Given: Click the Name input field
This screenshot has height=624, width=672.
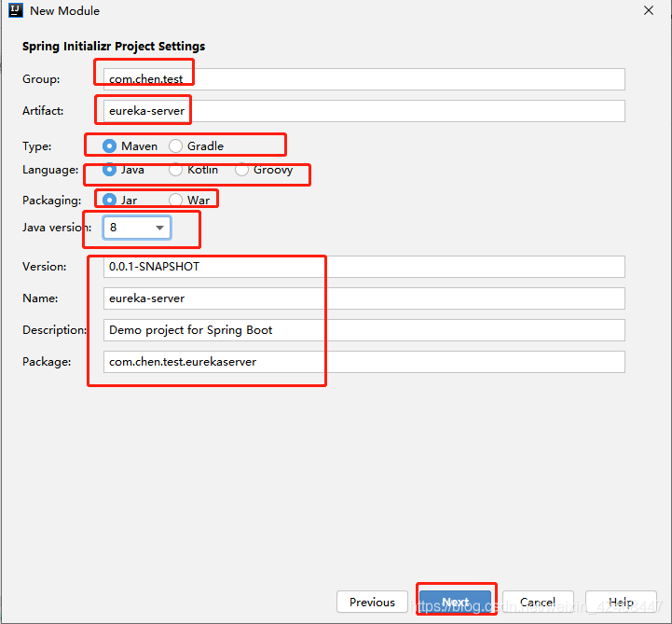Looking at the screenshot, I should pyautogui.click(x=363, y=298).
